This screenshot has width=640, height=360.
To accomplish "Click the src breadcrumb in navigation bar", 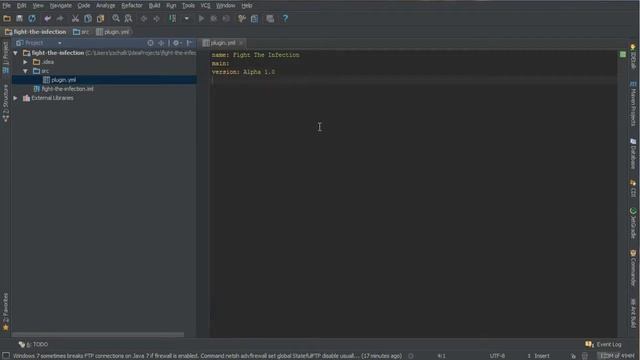I will point(81,32).
